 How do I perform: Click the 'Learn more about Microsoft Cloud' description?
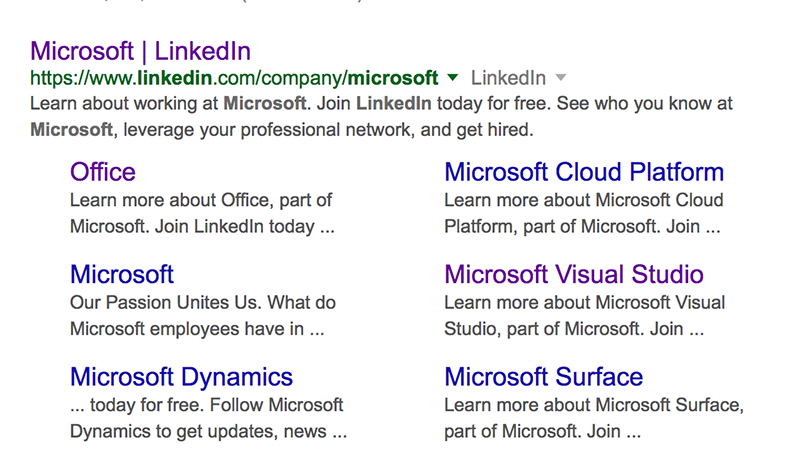pos(584,213)
